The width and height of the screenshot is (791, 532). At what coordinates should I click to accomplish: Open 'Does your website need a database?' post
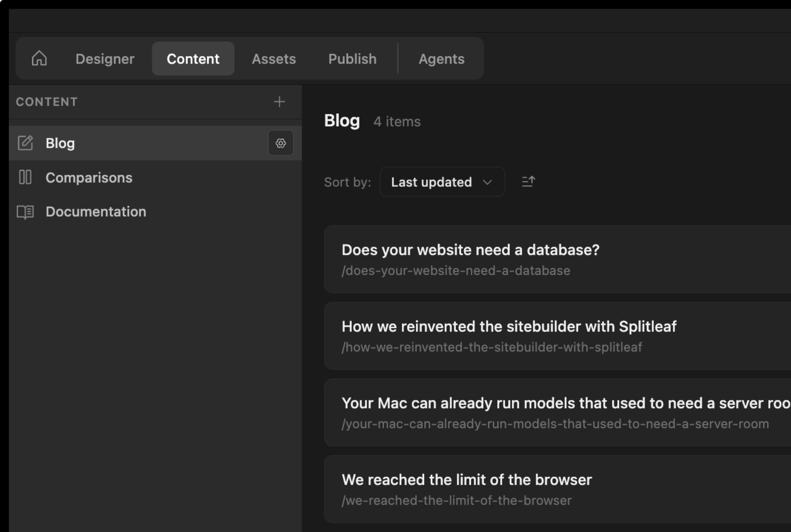(557, 259)
